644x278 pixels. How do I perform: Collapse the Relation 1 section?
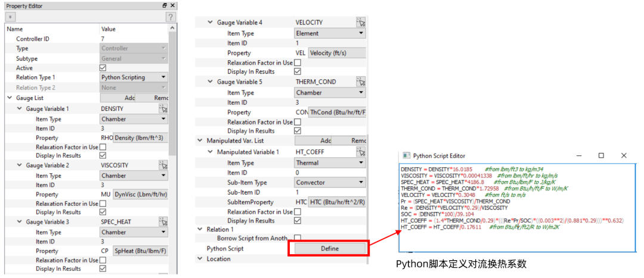pyautogui.click(x=200, y=229)
